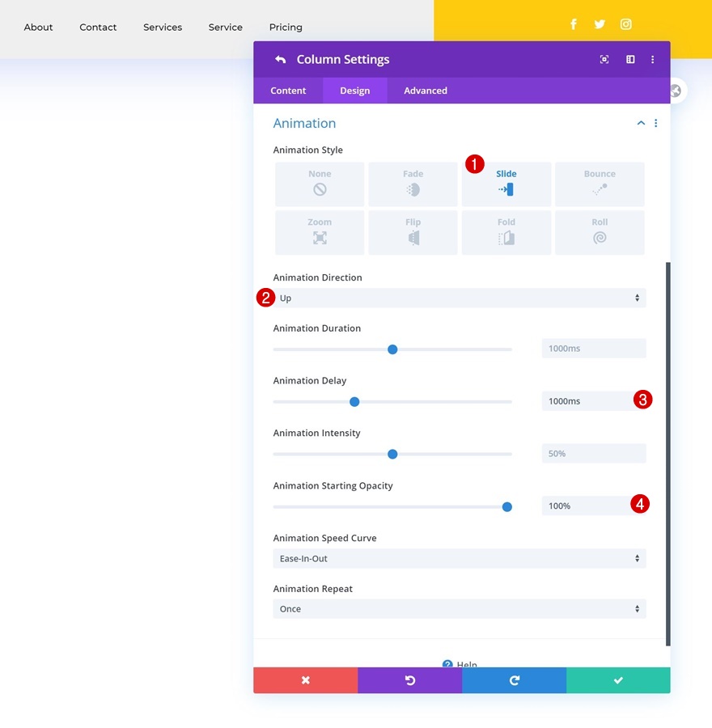Screen dimensions: 712x728
Task: Discard changes with red X button
Action: (306, 680)
